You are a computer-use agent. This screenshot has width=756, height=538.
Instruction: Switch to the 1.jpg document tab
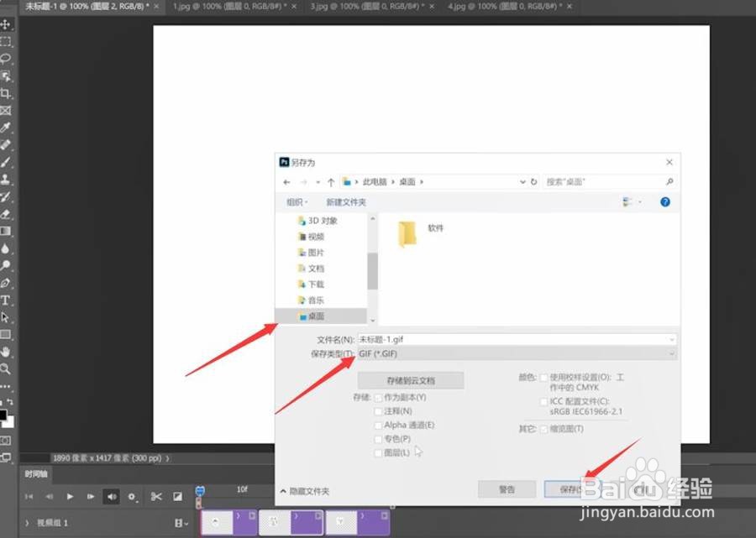(229, 7)
